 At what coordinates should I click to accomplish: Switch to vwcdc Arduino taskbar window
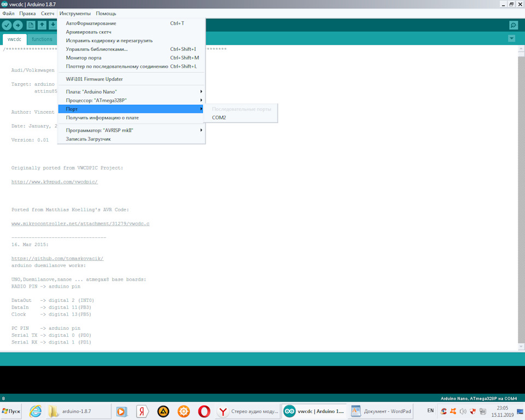(x=313, y=411)
